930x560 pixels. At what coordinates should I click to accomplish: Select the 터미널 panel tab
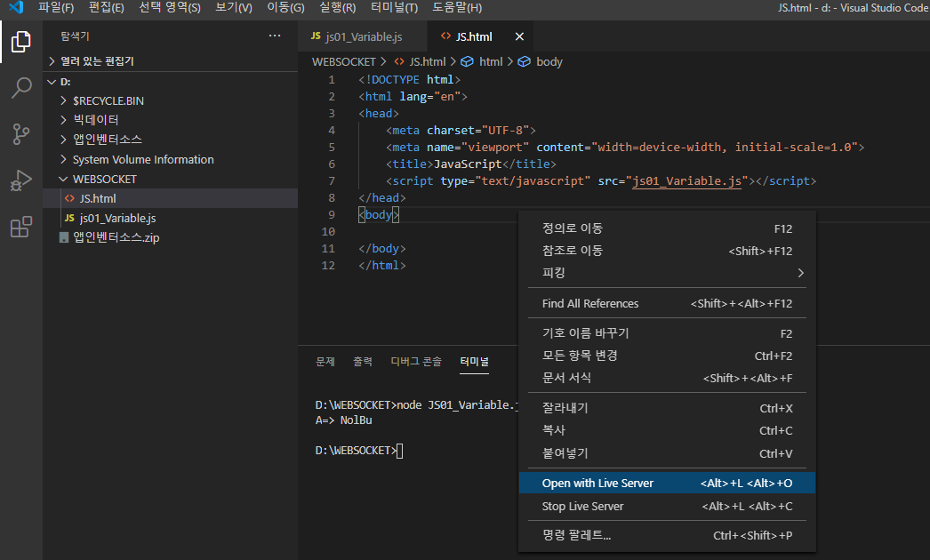(x=474, y=361)
